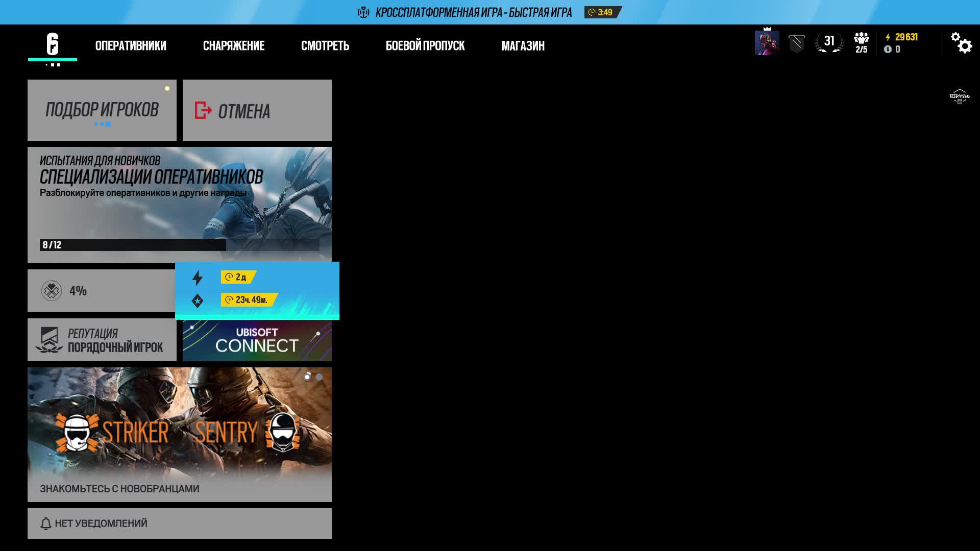This screenshot has width=980, height=551.
Task: Click the rank shield emblem icon
Action: (x=796, y=43)
